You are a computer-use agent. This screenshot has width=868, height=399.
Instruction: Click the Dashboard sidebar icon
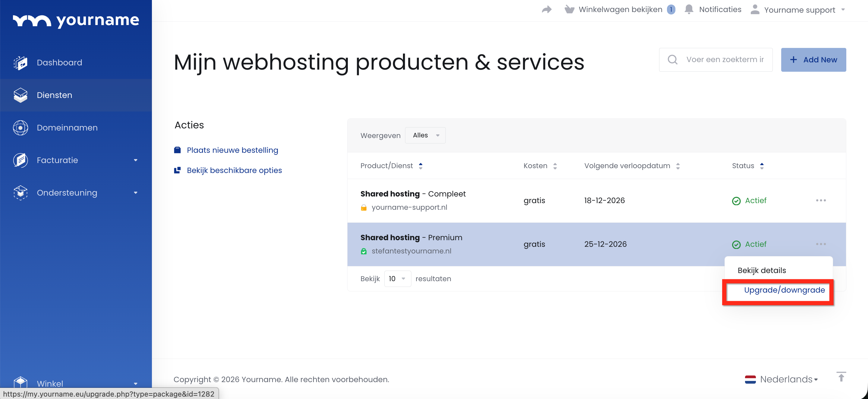20,63
